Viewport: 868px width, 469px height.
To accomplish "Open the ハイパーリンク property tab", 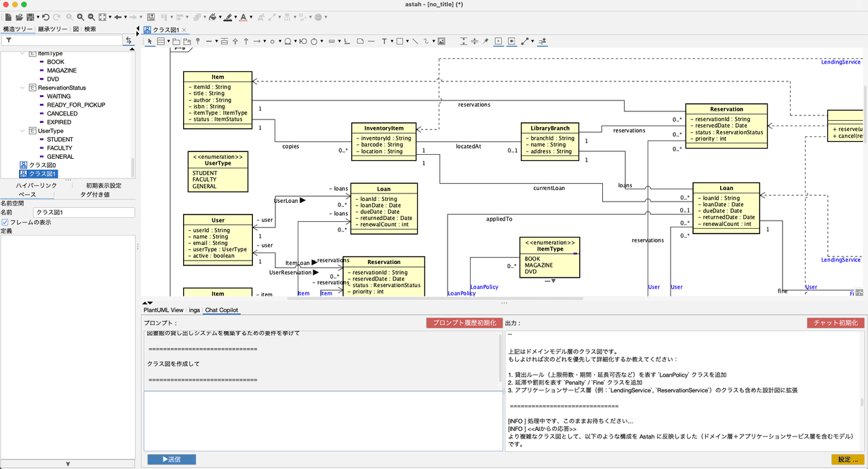I will [37, 185].
